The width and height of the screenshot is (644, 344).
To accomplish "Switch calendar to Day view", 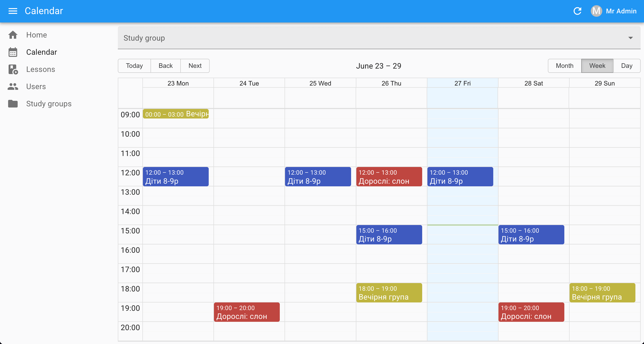I will 627,66.
